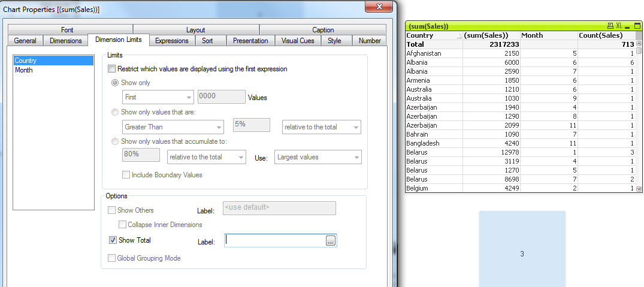Select the Dimension Limits tab

coord(119,40)
